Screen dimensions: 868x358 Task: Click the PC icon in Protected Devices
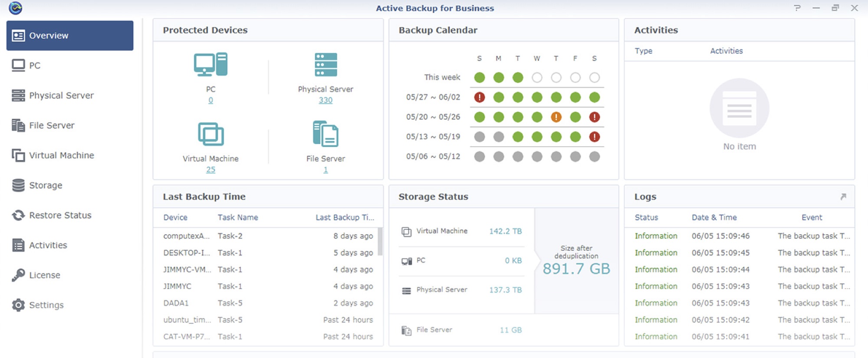click(x=210, y=65)
